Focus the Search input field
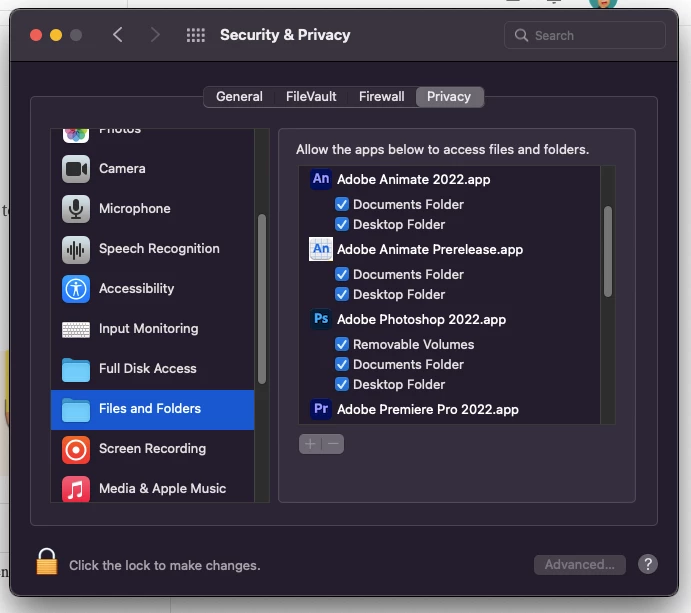This screenshot has width=691, height=613. pos(584,35)
